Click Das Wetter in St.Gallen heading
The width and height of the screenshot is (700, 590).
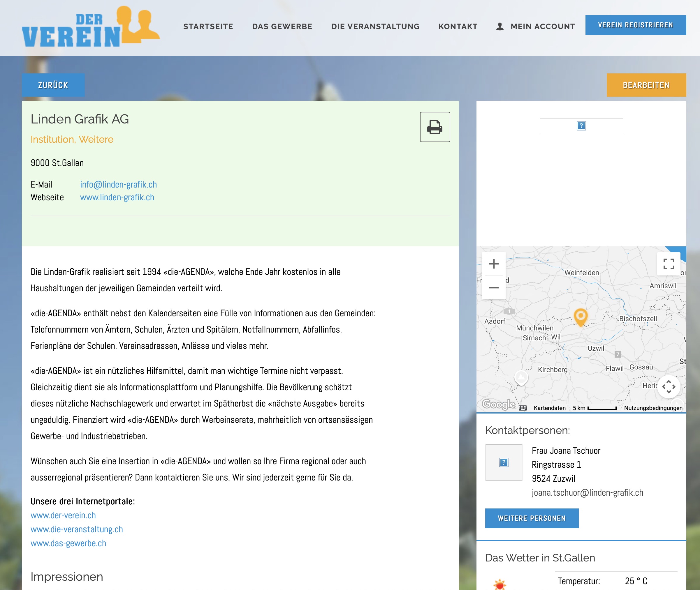(540, 558)
